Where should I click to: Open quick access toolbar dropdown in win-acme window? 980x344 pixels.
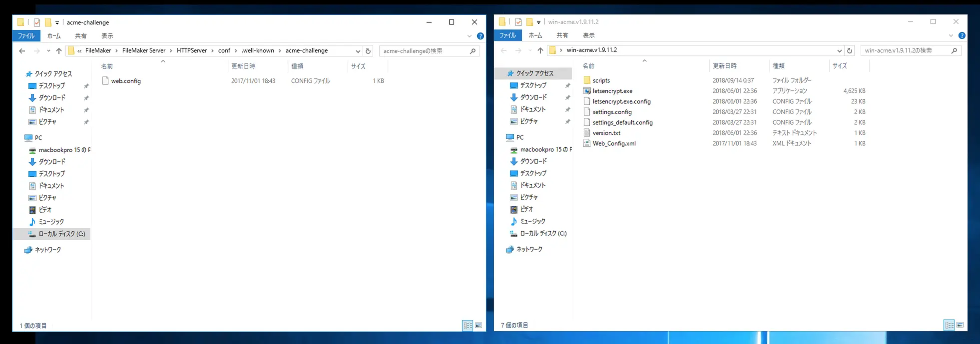point(538,22)
